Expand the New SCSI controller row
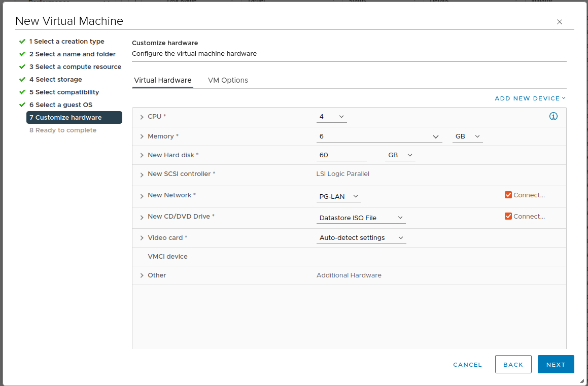The image size is (588, 386). tap(142, 174)
